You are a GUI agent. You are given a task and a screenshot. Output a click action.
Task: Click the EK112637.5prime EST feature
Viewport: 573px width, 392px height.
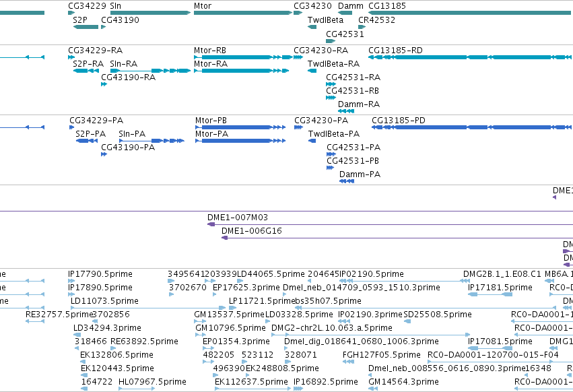[253, 389]
